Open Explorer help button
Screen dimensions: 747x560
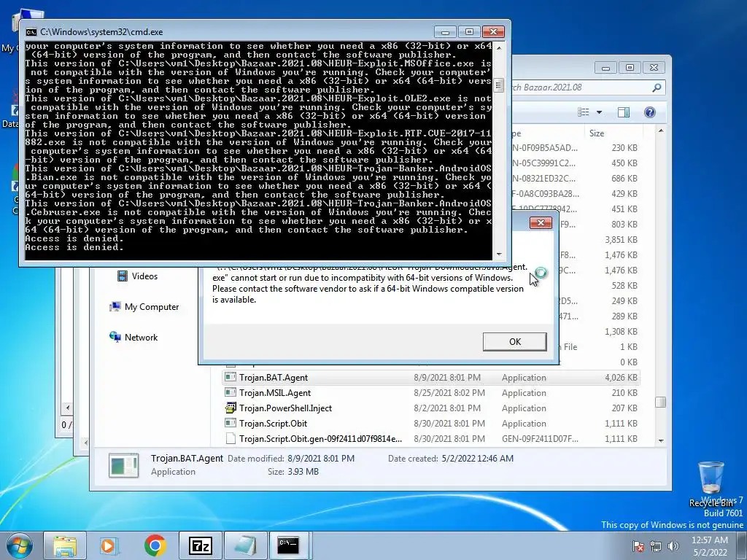(x=649, y=112)
